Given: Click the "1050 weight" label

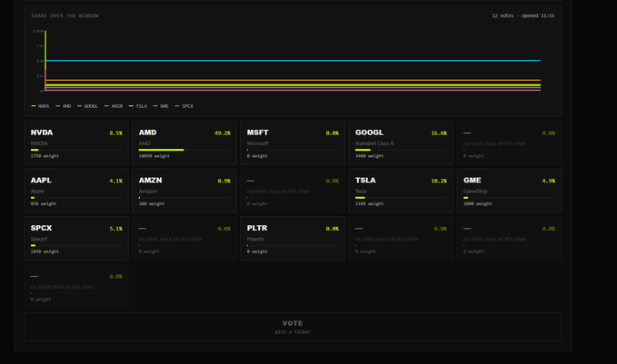Looking at the screenshot, I should point(45,251).
